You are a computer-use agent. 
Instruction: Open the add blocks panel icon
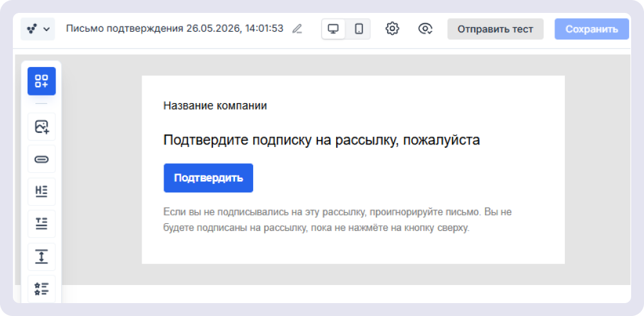pos(41,81)
